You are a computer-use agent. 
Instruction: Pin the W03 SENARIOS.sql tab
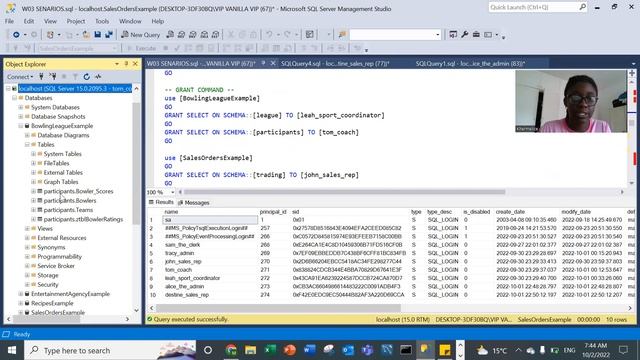pyautogui.click(x=263, y=63)
